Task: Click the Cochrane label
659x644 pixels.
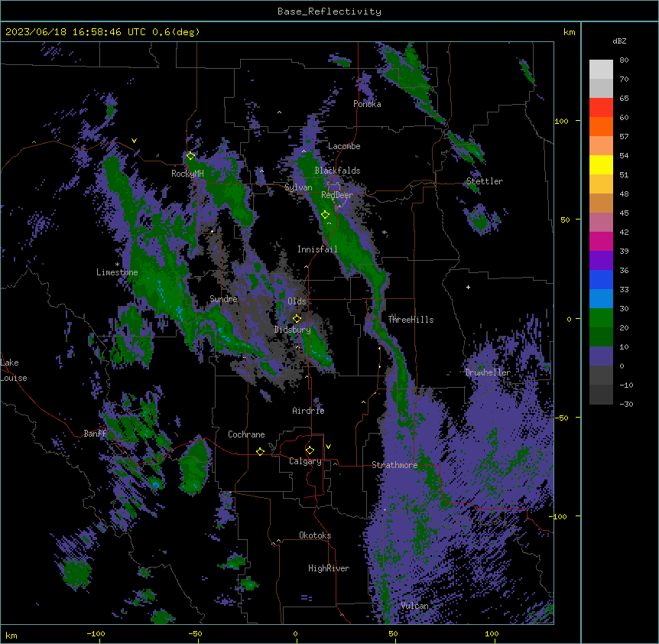Action: 246,434
